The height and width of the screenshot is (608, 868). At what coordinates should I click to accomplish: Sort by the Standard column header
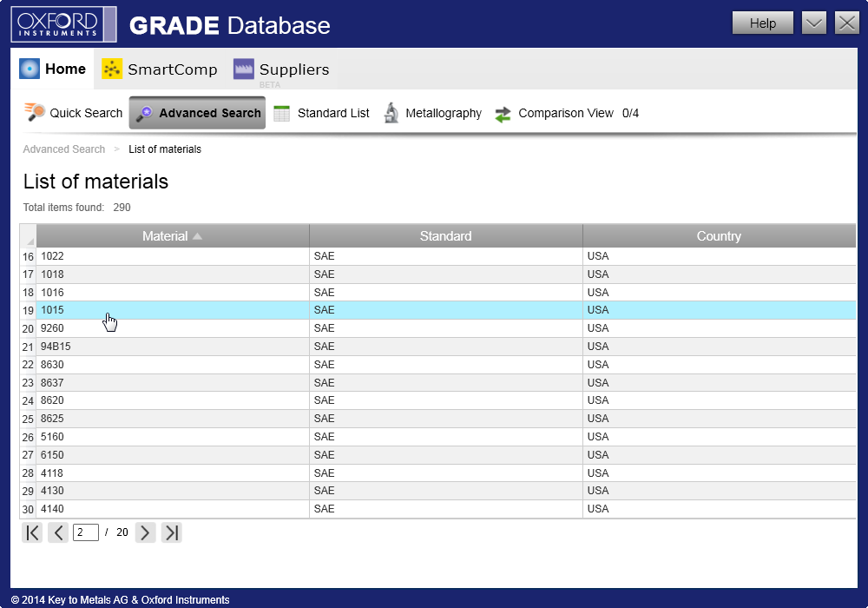pos(445,236)
